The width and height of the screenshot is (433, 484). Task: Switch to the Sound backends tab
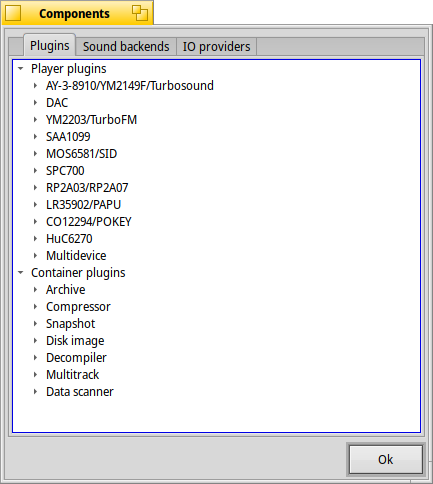pyautogui.click(x=126, y=47)
